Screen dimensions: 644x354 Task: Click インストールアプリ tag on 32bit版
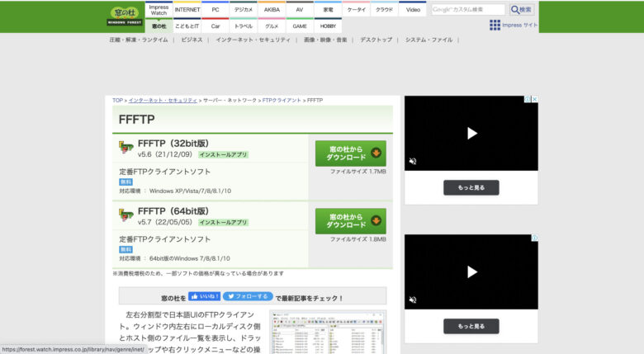223,155
